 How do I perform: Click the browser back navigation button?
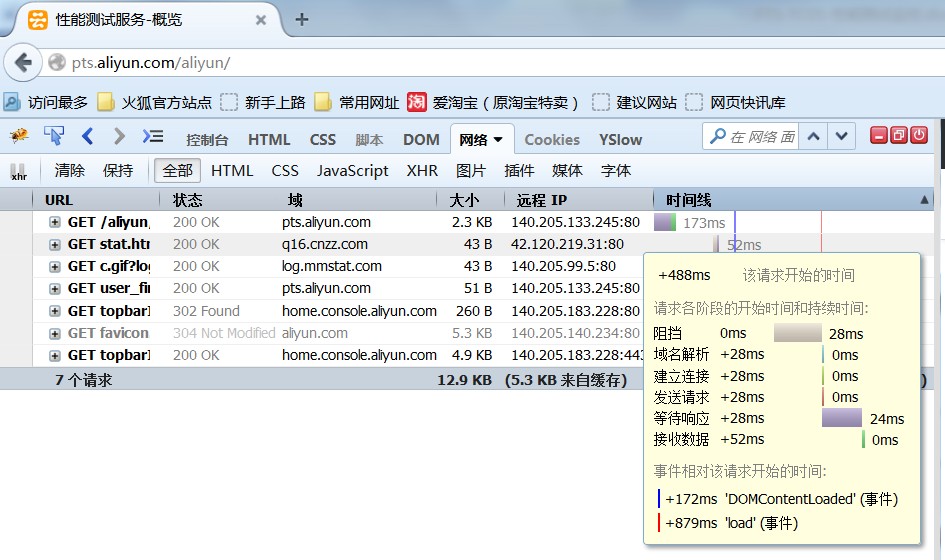(x=23, y=62)
